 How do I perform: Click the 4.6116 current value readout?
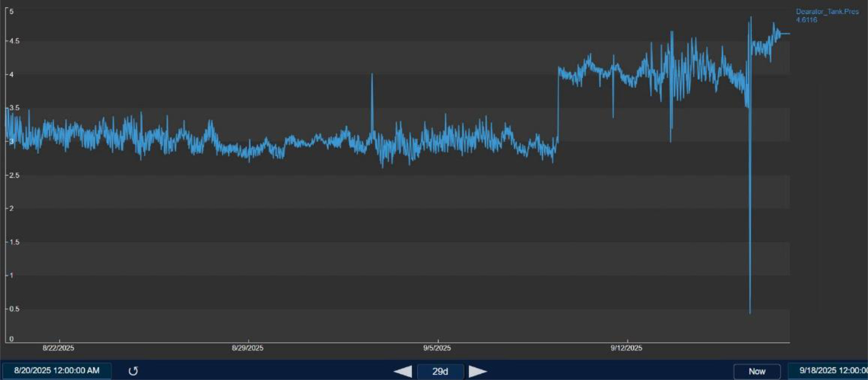click(807, 20)
